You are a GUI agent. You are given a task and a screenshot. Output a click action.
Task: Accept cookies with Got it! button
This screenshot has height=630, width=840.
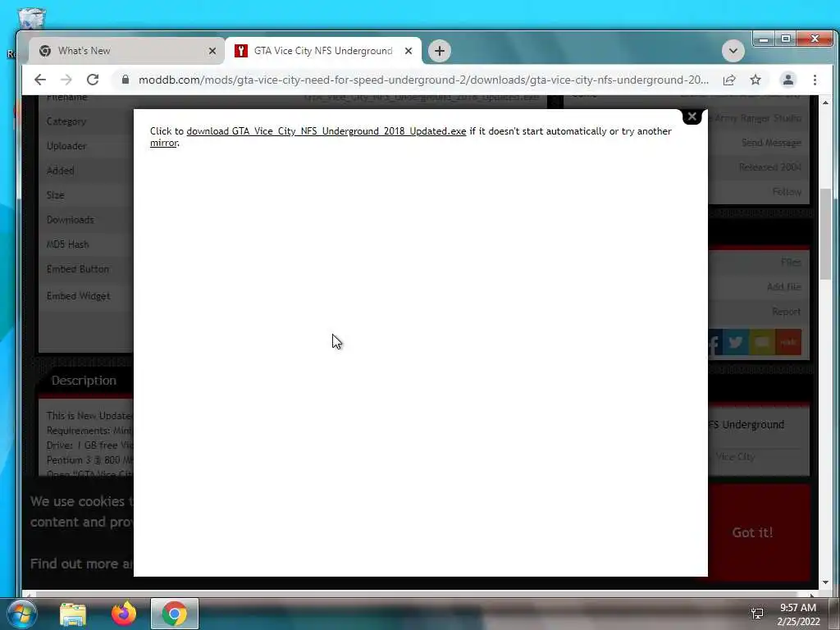point(752,532)
